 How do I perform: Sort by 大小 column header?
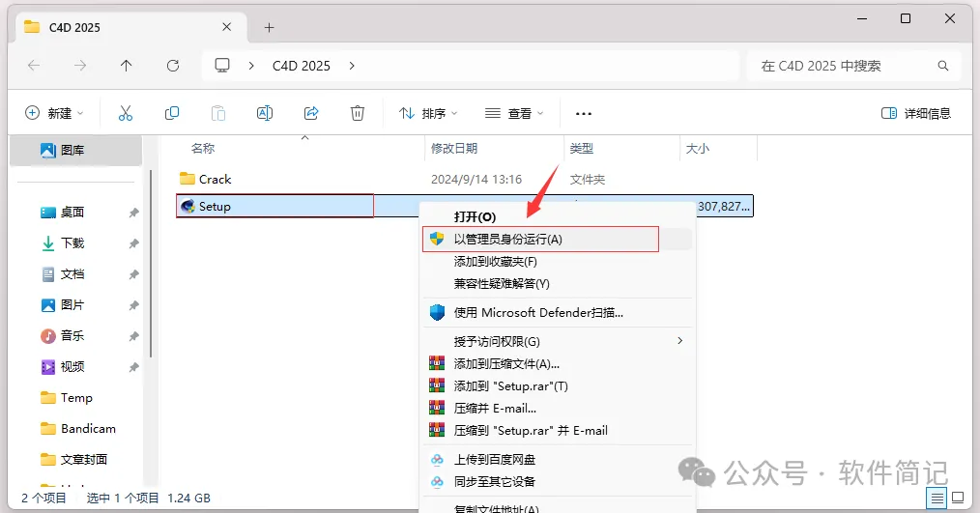pos(698,148)
